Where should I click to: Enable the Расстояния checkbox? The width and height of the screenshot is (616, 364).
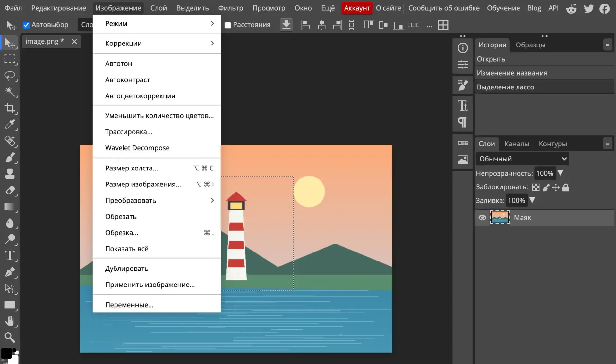click(228, 25)
